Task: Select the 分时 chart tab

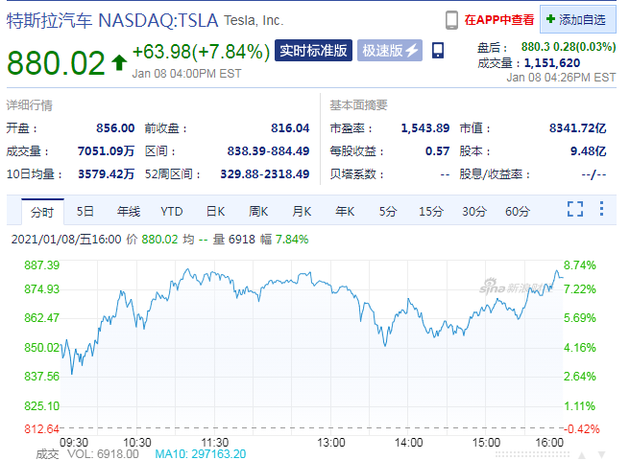Action: (x=42, y=212)
